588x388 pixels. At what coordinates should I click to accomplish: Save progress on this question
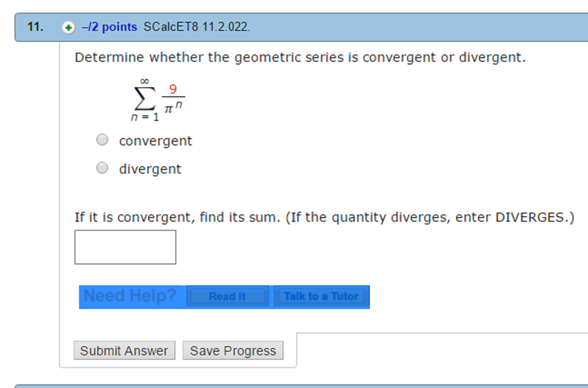tap(233, 350)
